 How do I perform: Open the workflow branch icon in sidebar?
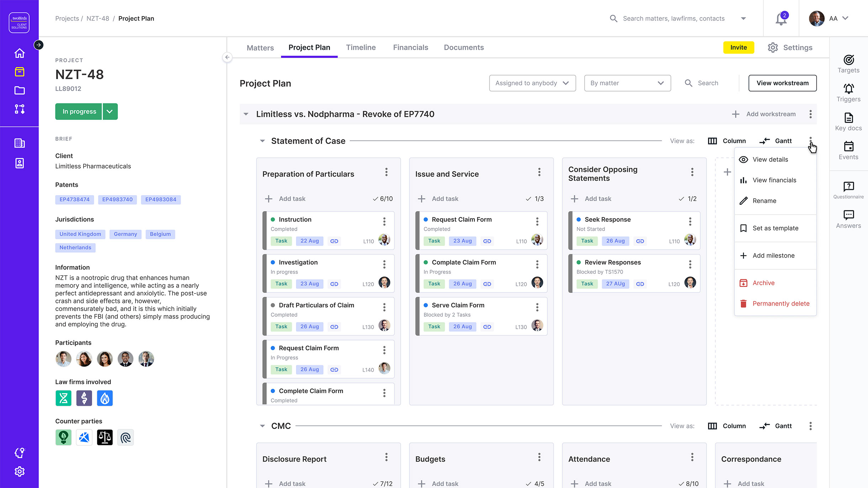click(20, 109)
